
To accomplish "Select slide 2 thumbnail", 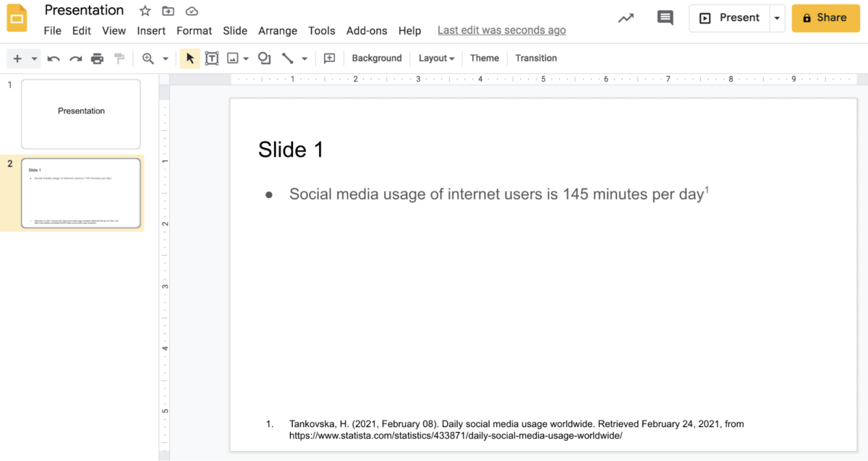I will (81, 193).
